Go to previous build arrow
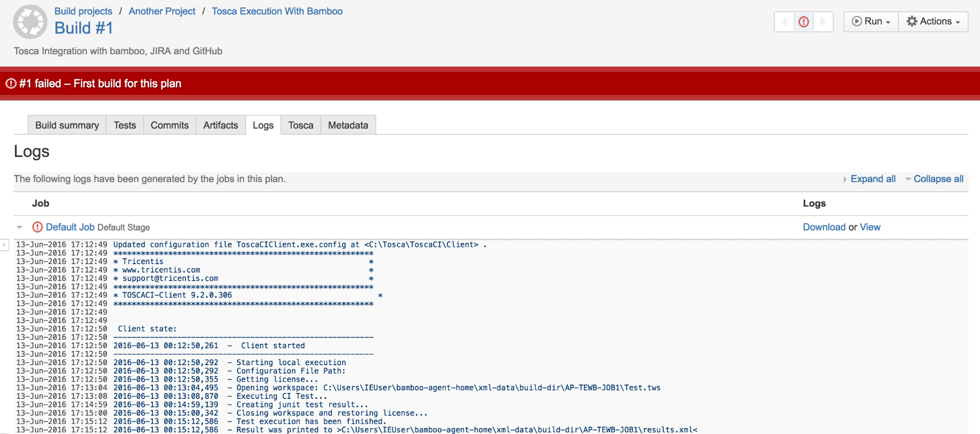Screen dimensions: 980x434 point(784,22)
